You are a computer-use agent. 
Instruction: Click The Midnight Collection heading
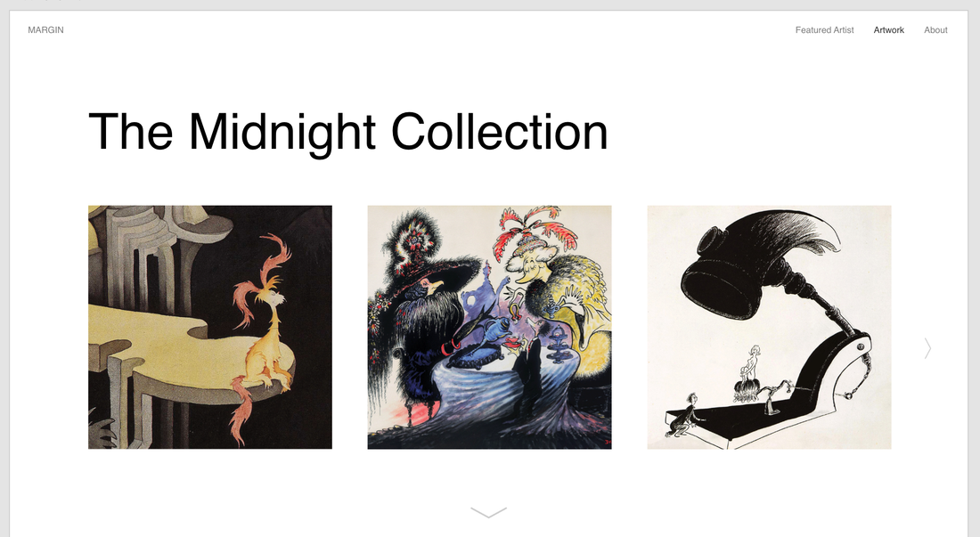[x=348, y=132]
